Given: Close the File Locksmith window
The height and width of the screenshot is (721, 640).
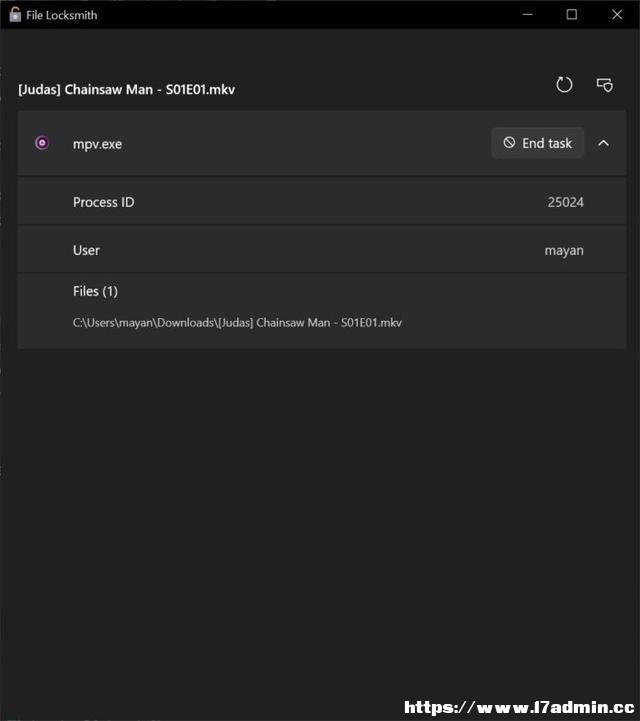Looking at the screenshot, I should click(x=617, y=14).
